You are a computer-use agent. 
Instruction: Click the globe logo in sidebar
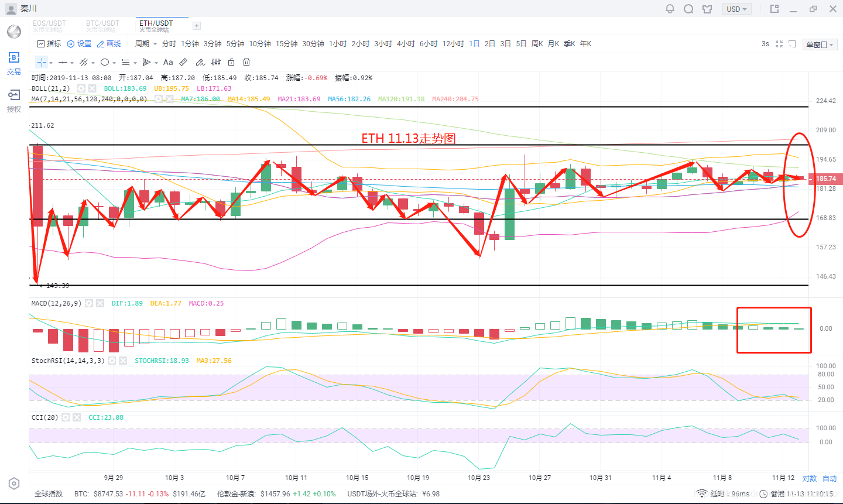point(14,31)
